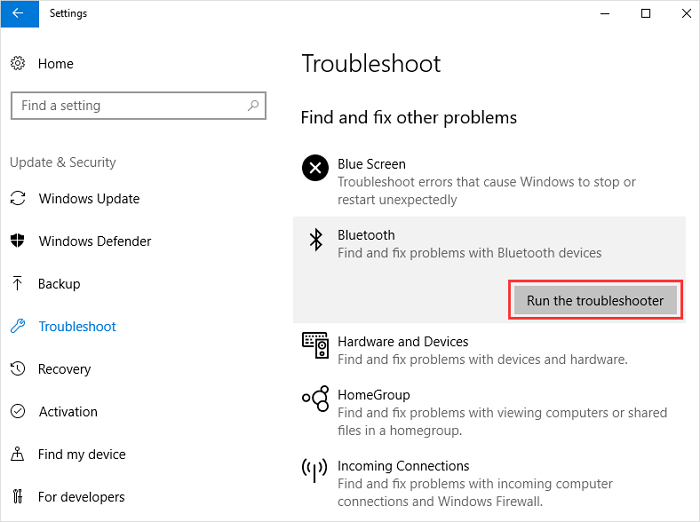This screenshot has width=700, height=522.
Task: Click the Windows Update refresh icon
Action: [x=18, y=198]
